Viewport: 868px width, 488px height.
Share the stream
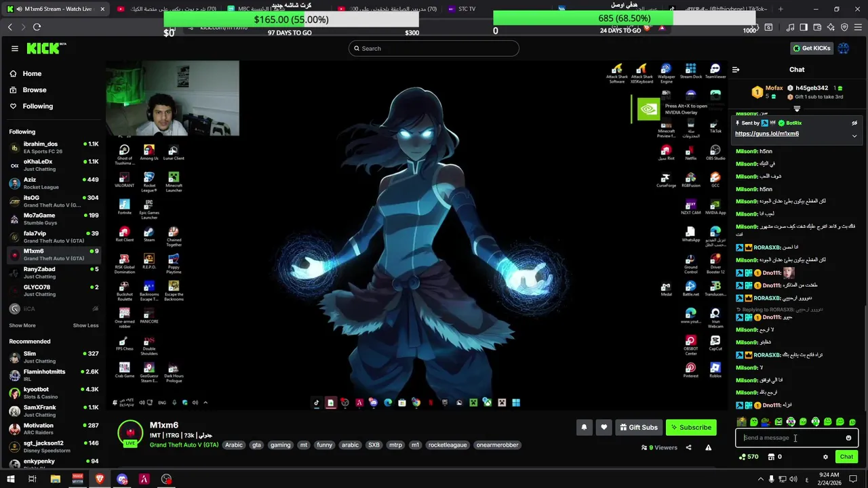688,447
